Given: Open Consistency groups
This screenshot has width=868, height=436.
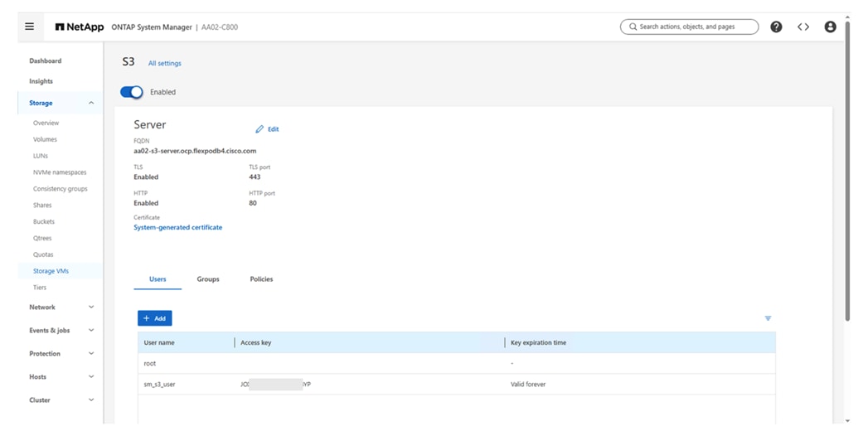Looking at the screenshot, I should point(61,189).
